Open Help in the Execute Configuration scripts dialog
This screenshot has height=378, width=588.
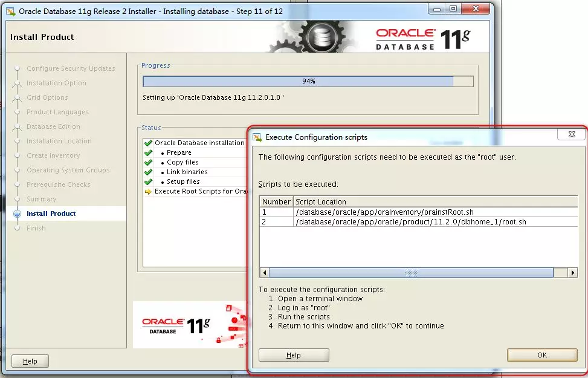tap(294, 355)
